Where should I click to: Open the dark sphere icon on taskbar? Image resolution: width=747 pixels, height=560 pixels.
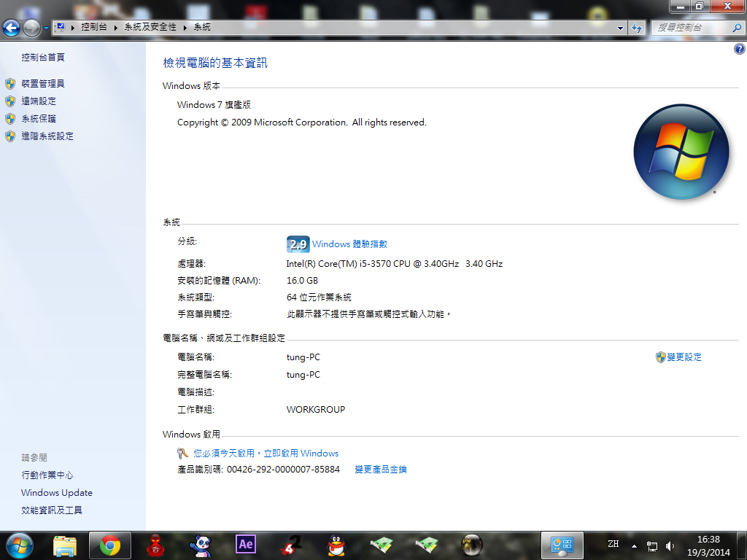(x=472, y=545)
